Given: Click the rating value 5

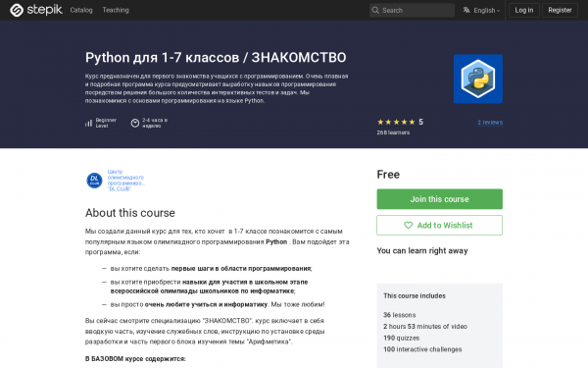Looking at the screenshot, I should (x=420, y=122).
